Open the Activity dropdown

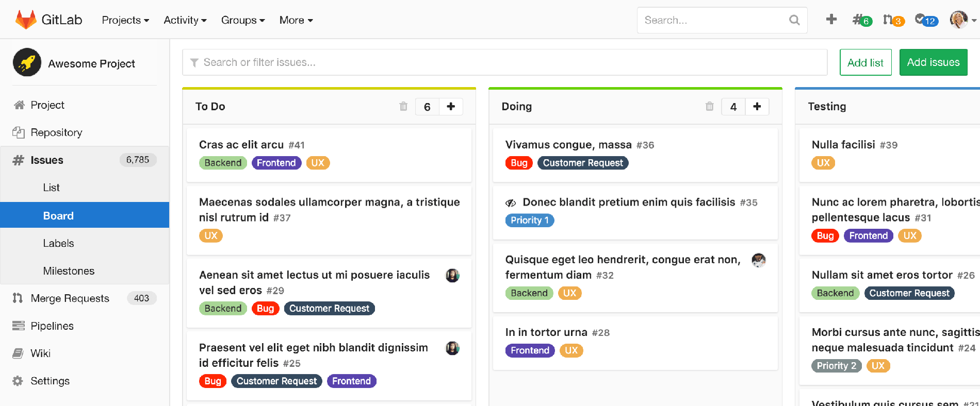185,20
